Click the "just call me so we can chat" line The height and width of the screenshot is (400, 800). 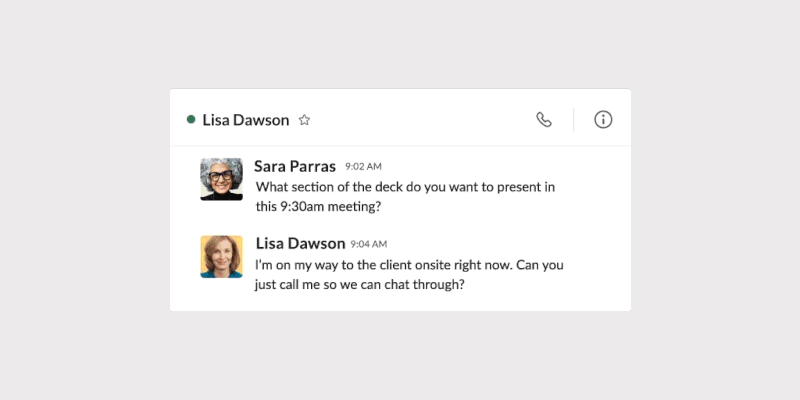tap(361, 285)
